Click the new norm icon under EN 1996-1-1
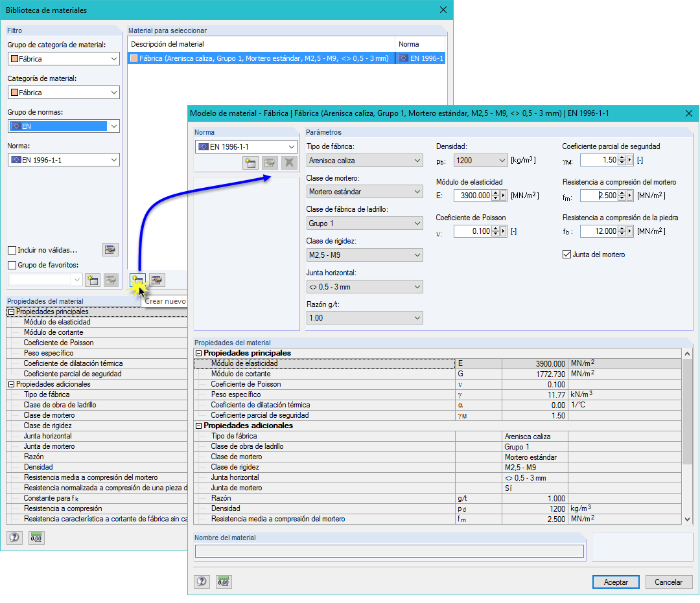Screen dimensions: 700x603 (x=250, y=163)
